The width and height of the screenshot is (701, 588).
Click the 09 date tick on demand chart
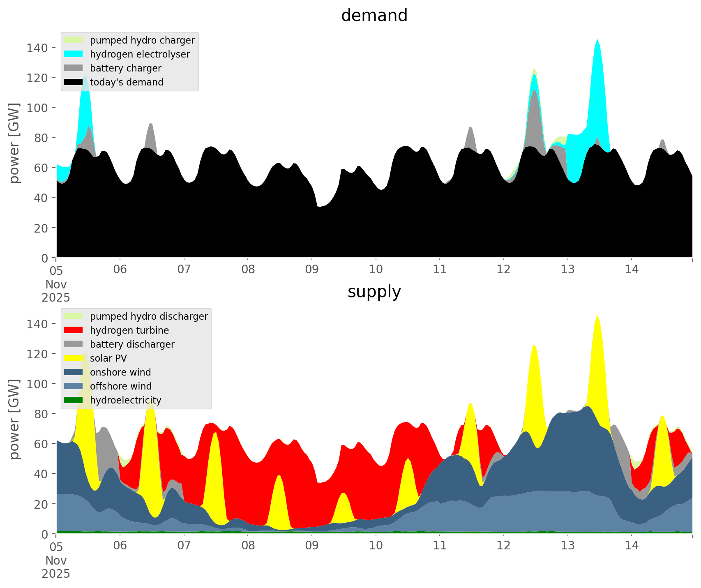pos(312,270)
